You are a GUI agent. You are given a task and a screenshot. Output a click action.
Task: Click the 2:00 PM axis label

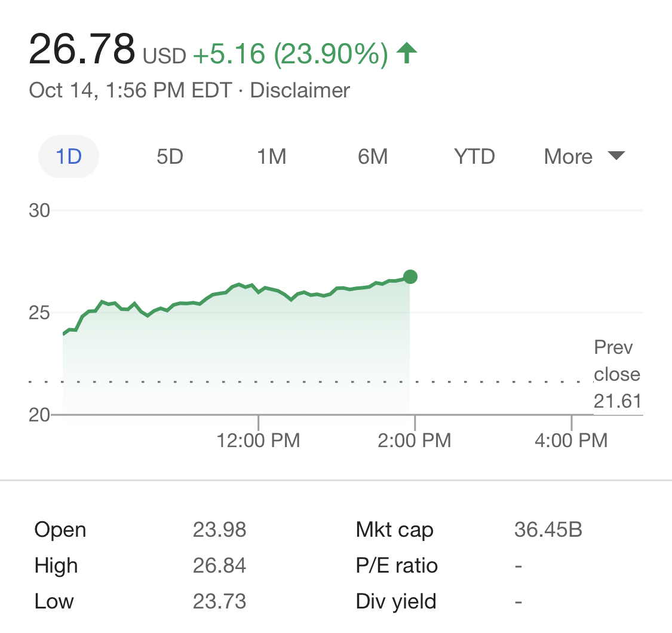tap(415, 441)
